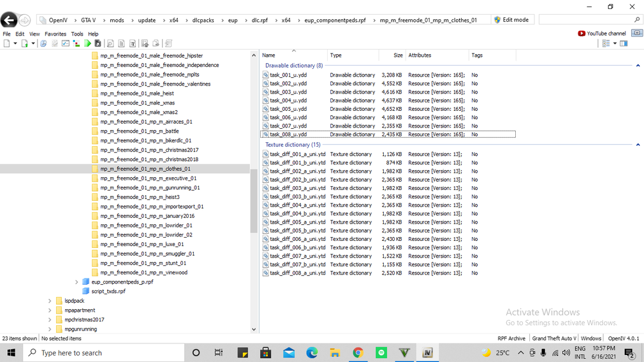Collapse the Drawable dictionary group
Viewport: 644px width, 362px height.
638,66
